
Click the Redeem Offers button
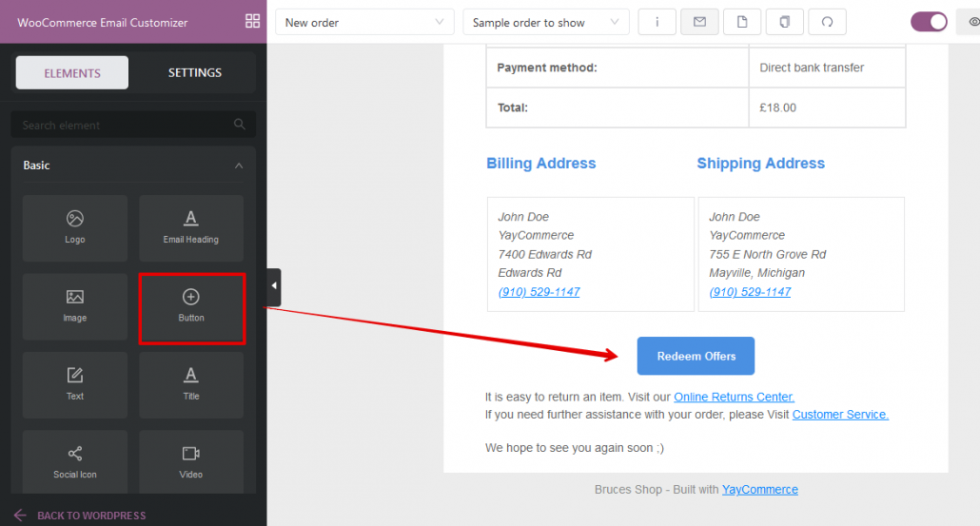coord(696,356)
